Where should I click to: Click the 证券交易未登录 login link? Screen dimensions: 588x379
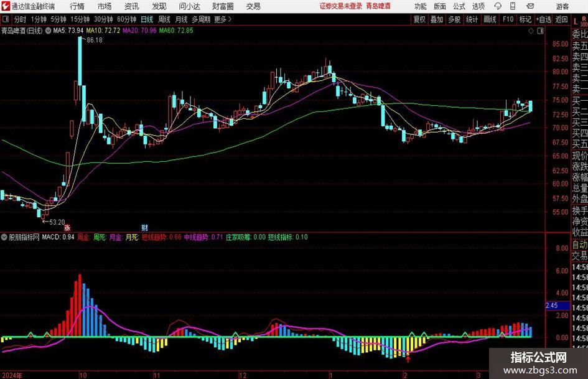tap(341, 6)
